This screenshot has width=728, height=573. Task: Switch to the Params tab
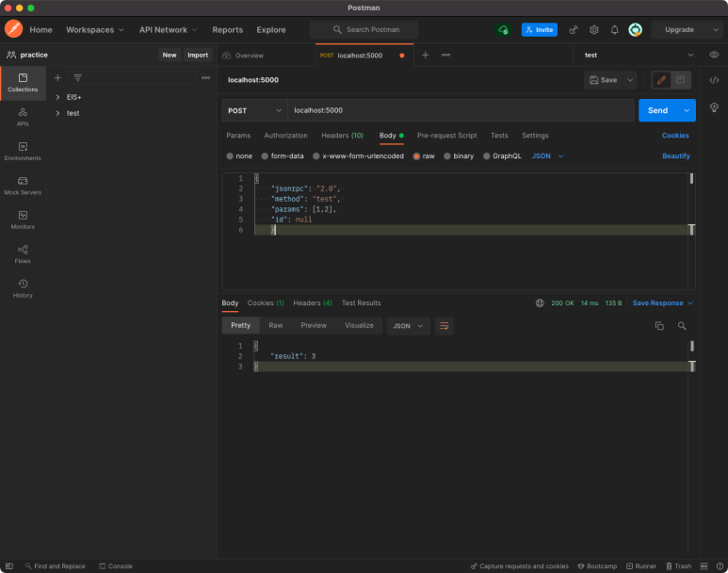tap(238, 135)
